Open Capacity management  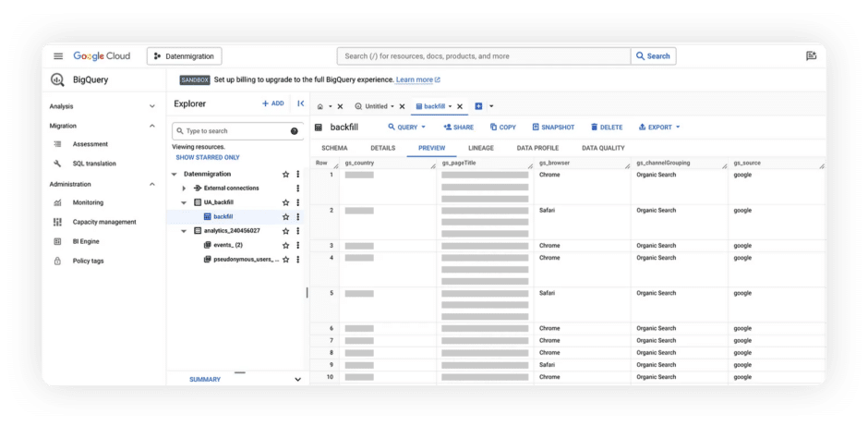[x=104, y=222]
